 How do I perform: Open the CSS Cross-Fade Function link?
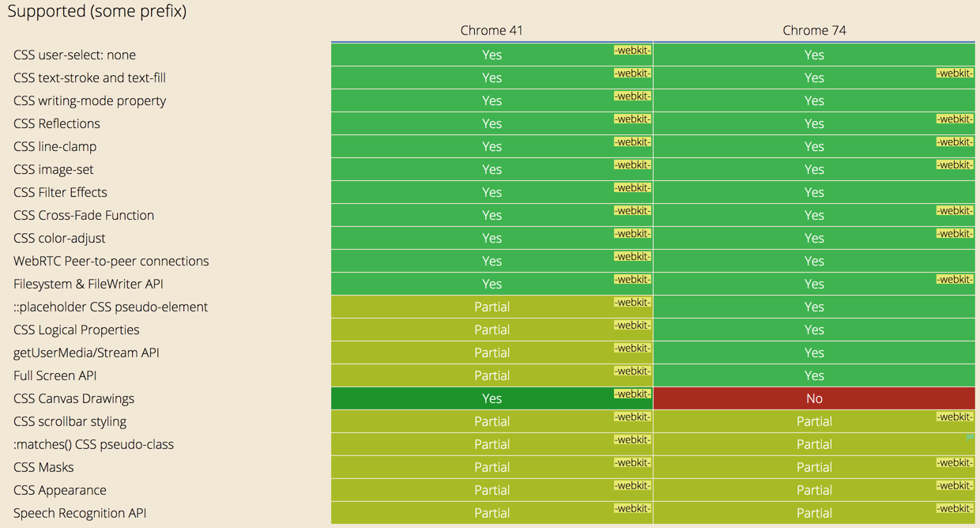pyautogui.click(x=84, y=216)
